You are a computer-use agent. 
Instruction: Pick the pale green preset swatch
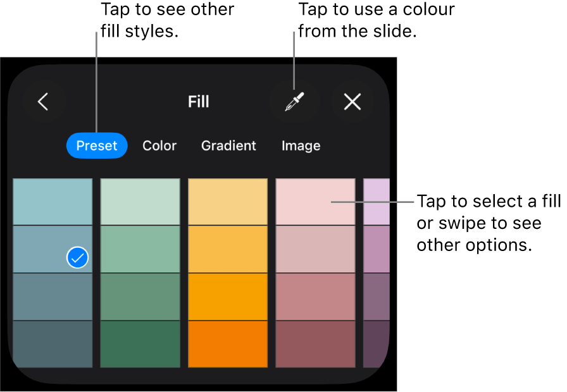pyautogui.click(x=140, y=201)
